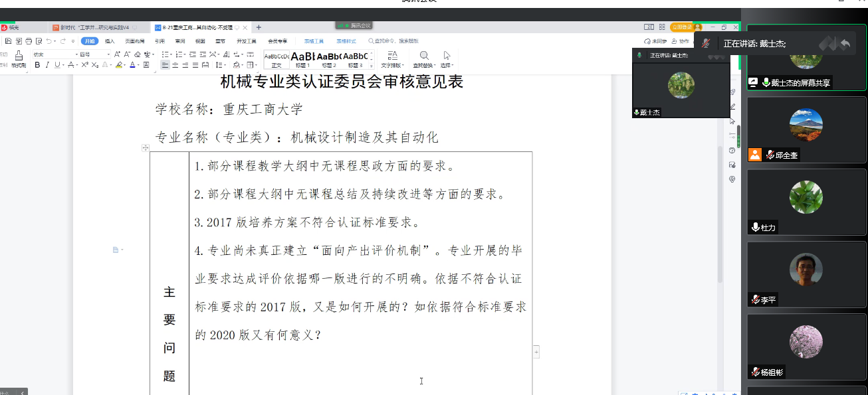The image size is (868, 395).
Task: Click the command search box (查找命令)
Action: tap(395, 41)
